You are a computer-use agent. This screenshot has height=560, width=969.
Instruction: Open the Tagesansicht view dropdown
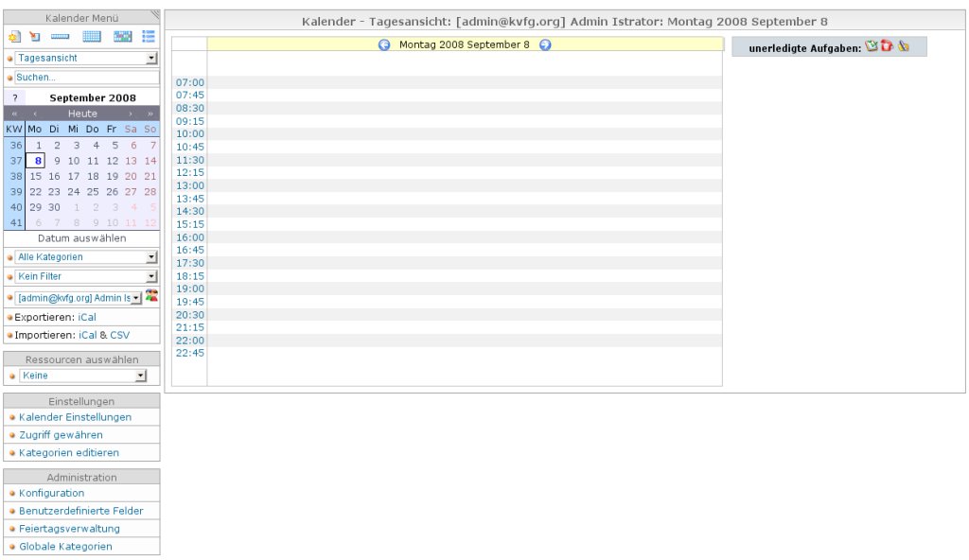[86, 59]
